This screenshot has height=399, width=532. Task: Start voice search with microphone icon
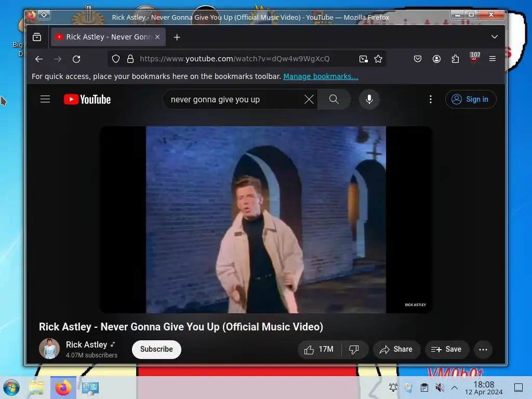click(369, 99)
